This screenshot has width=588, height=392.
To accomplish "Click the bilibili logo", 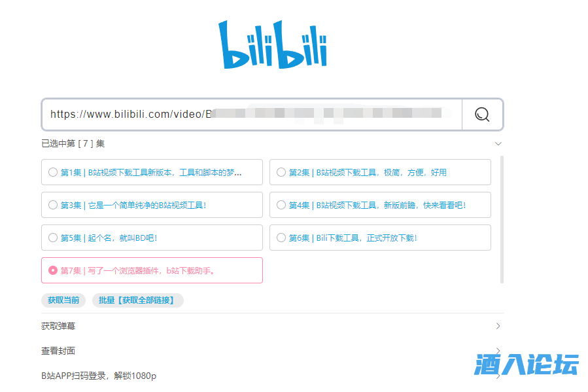I will point(273,45).
